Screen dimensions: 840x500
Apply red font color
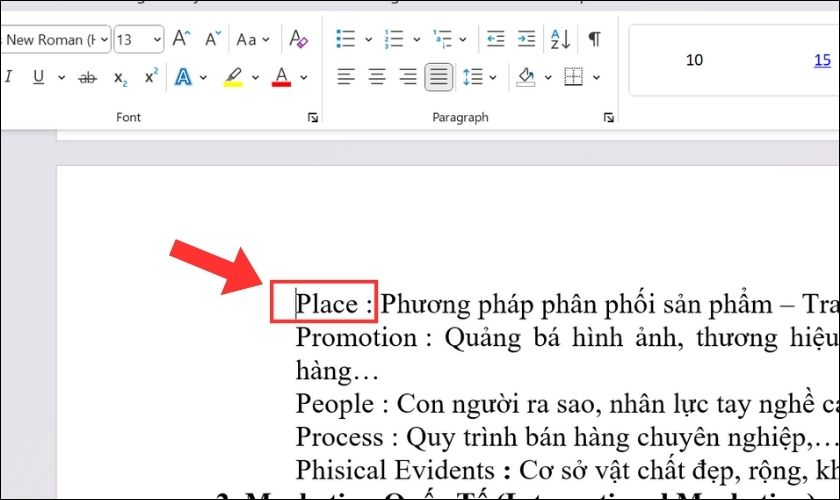(x=281, y=77)
